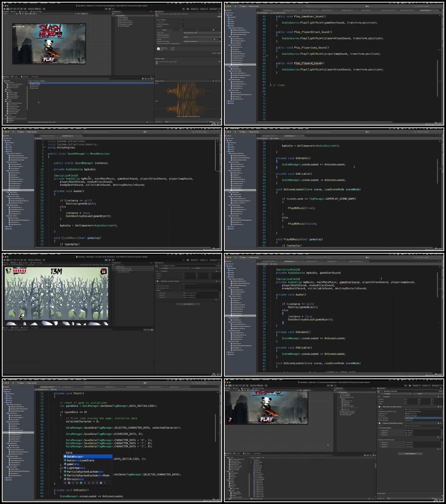Click search-by-type icon in Project panel toolbar
Screen dimensions: 446x504
pyautogui.click(x=143, y=79)
